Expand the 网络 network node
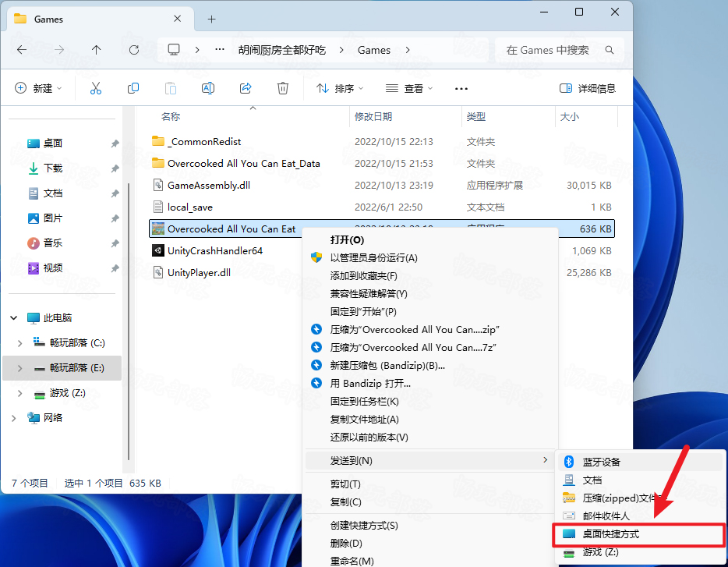Viewport: 728px width, 567px height. [14, 418]
